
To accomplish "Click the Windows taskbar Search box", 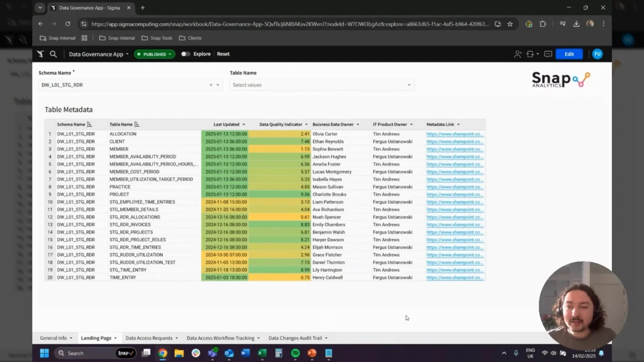I will coord(95,353).
